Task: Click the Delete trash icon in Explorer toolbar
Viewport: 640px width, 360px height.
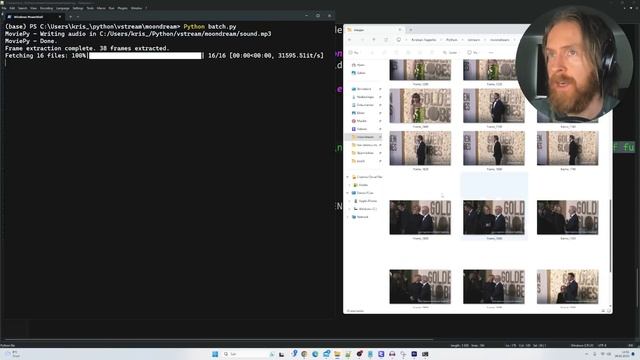Action: pyautogui.click(x=432, y=53)
